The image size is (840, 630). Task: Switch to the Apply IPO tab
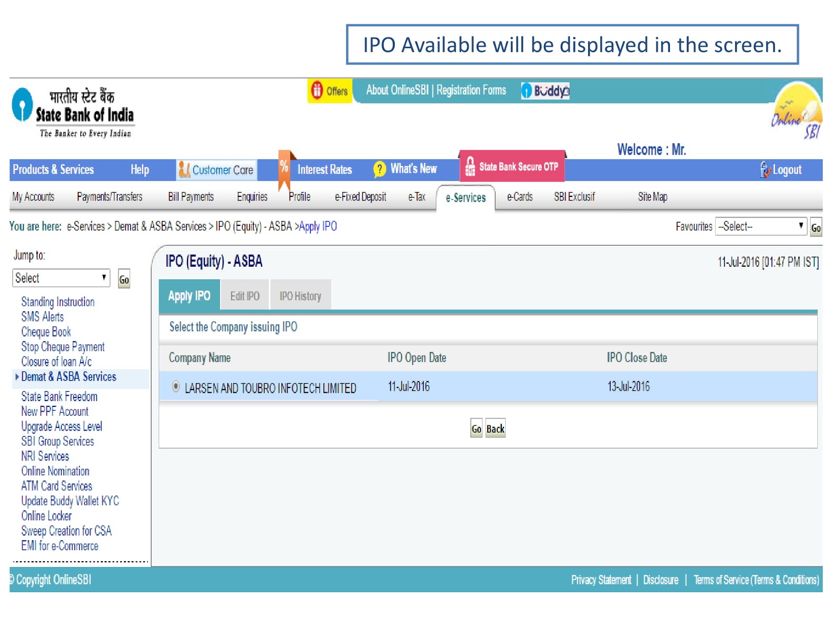click(189, 296)
